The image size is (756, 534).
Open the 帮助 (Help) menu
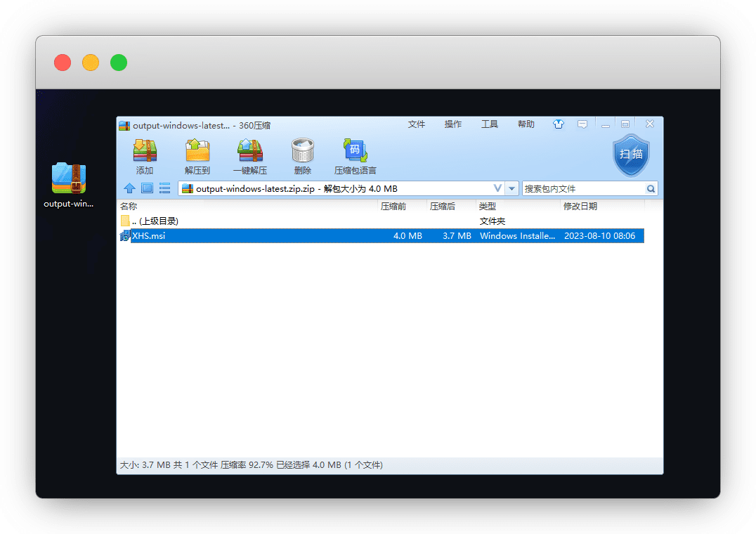(x=526, y=124)
